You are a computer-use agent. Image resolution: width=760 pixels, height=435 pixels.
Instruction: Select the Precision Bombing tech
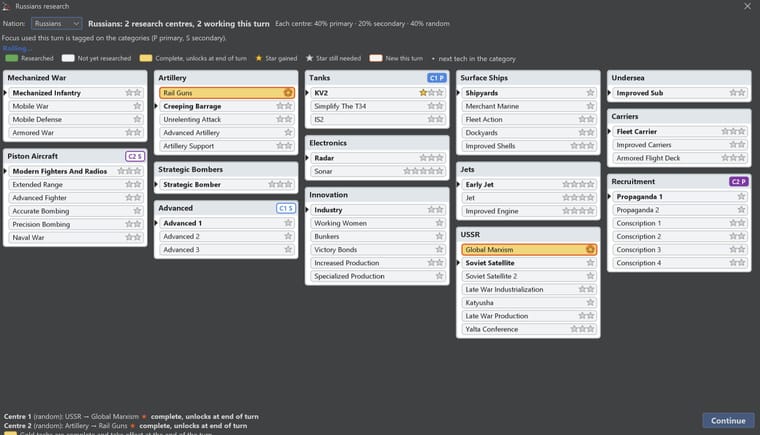click(x=75, y=225)
